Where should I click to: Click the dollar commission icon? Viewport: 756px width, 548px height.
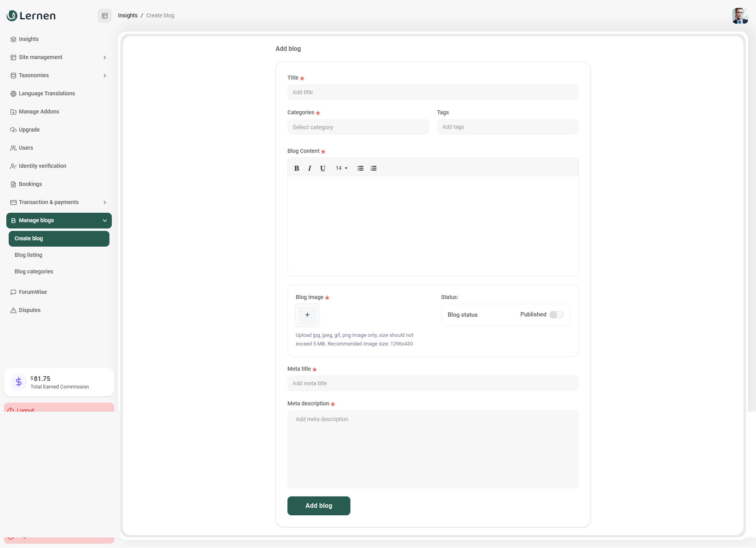pos(19,382)
